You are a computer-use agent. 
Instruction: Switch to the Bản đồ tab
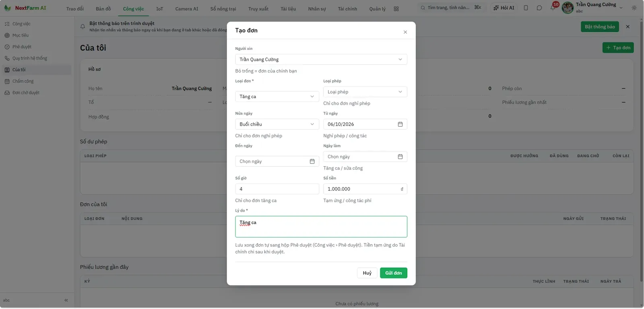point(103,9)
